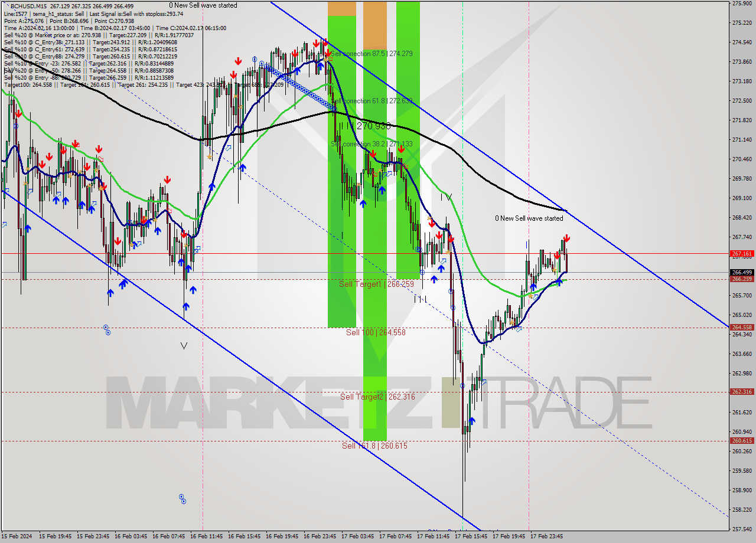Select the 'Sell Target1 | 266.259' label
The image size is (756, 543).
tap(377, 284)
